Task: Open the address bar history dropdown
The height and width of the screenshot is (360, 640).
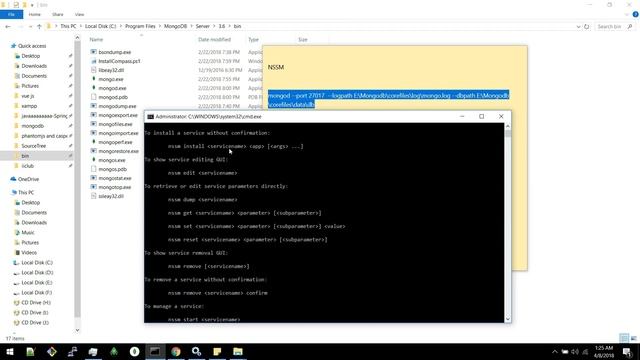Action: [578, 27]
